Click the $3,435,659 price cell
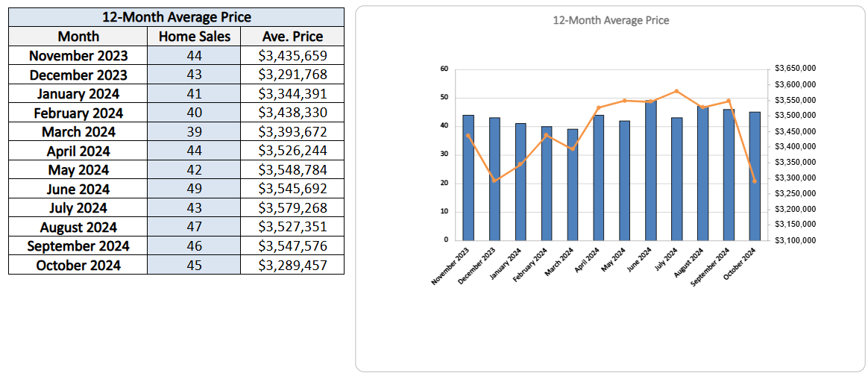The width and height of the screenshot is (868, 379). (292, 56)
